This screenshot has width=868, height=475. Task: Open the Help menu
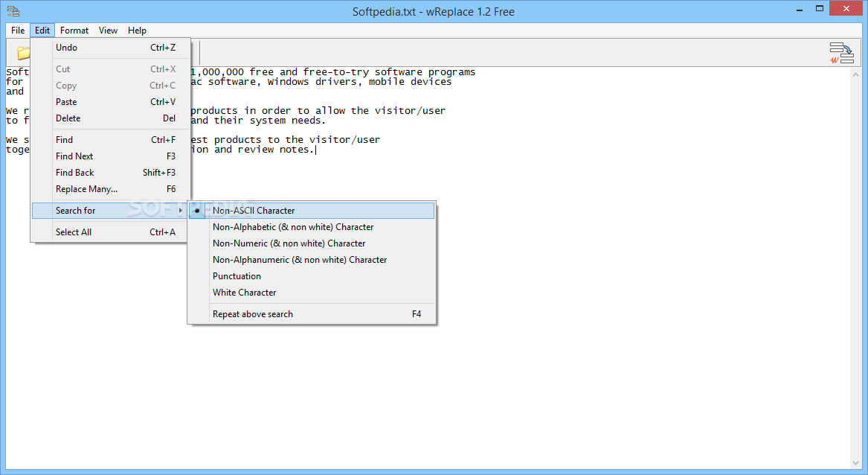click(x=137, y=31)
